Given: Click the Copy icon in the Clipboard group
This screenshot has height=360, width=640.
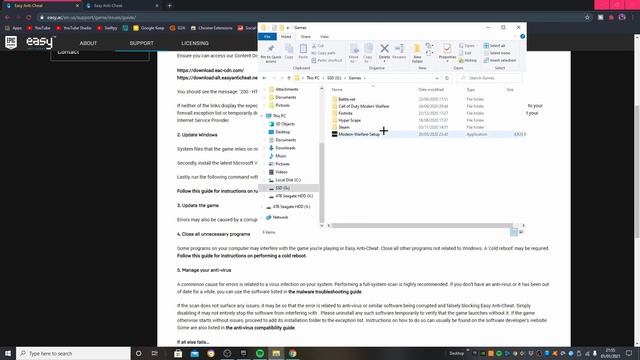Looking at the screenshot, I should tap(289, 51).
